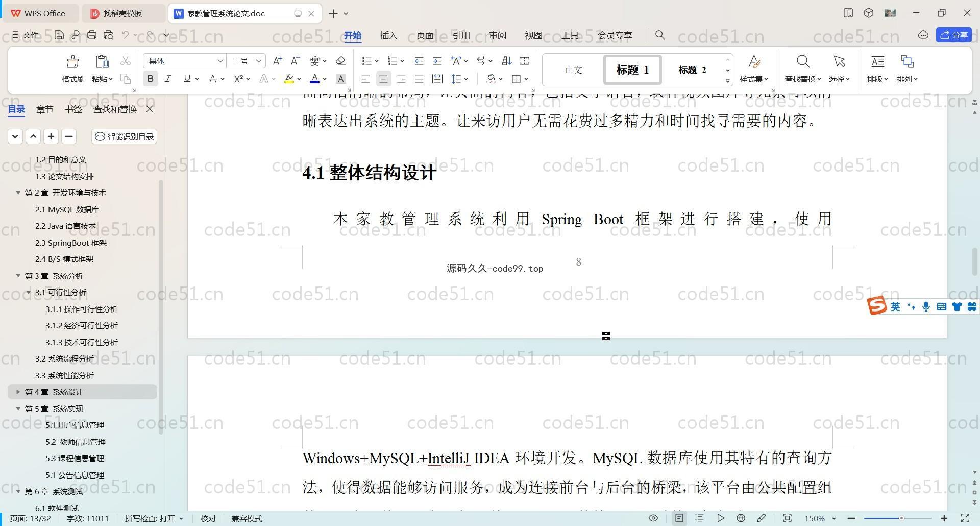Switch to the 审阅 ribbon tab
Screen dimensions: 980x526
pos(497,35)
